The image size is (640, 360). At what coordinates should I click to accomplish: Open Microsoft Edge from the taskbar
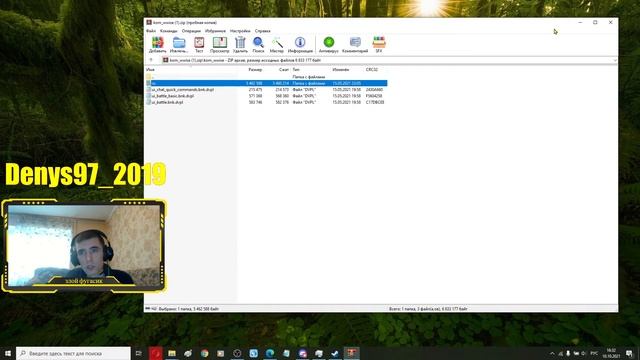tap(270, 353)
